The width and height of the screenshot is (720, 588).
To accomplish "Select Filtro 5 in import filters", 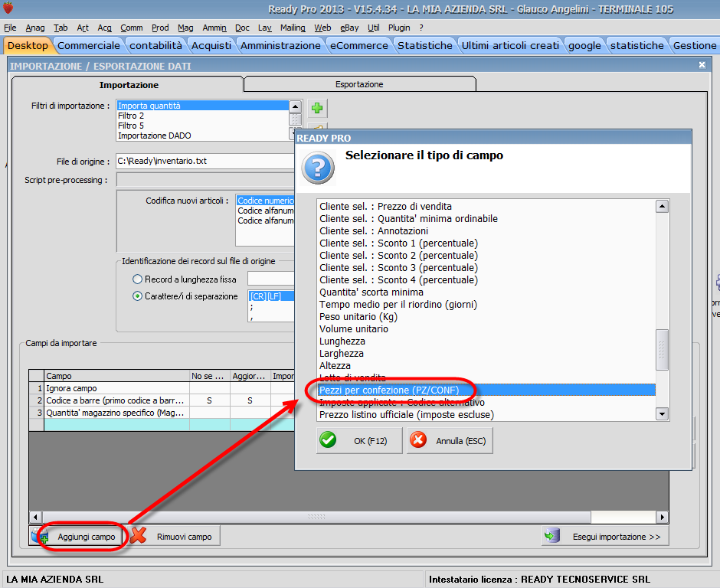I will coord(202,126).
